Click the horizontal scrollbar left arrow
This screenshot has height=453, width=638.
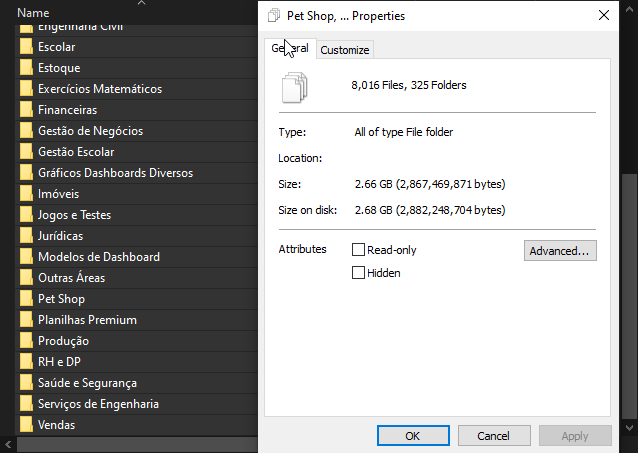point(8,444)
